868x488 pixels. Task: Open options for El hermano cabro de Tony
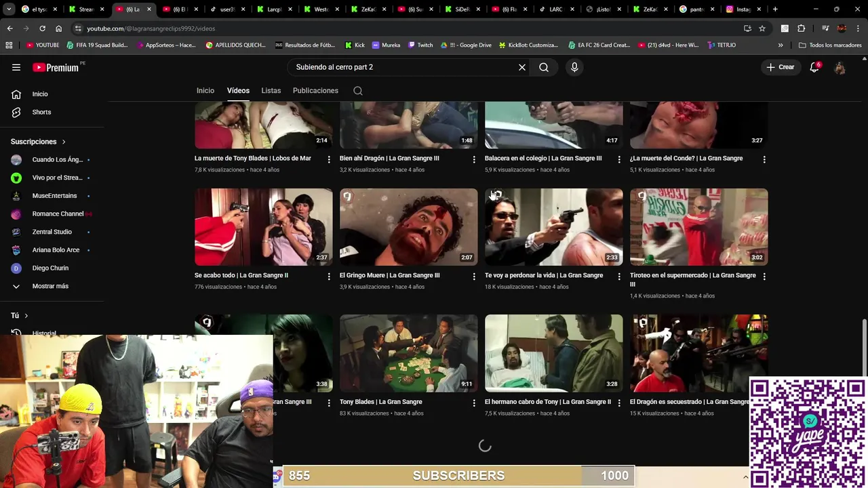pyautogui.click(x=619, y=403)
